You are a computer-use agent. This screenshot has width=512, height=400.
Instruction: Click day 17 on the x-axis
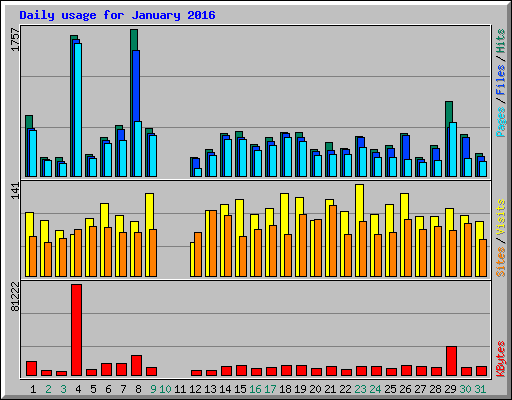coord(270,389)
